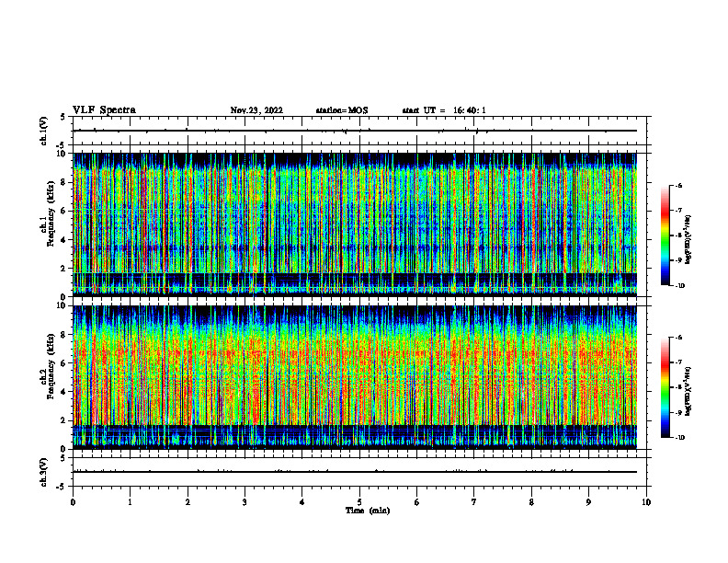728x563 pixels.
Task: Click the '-10' value on ch.1 colorbar
Action: click(678, 286)
